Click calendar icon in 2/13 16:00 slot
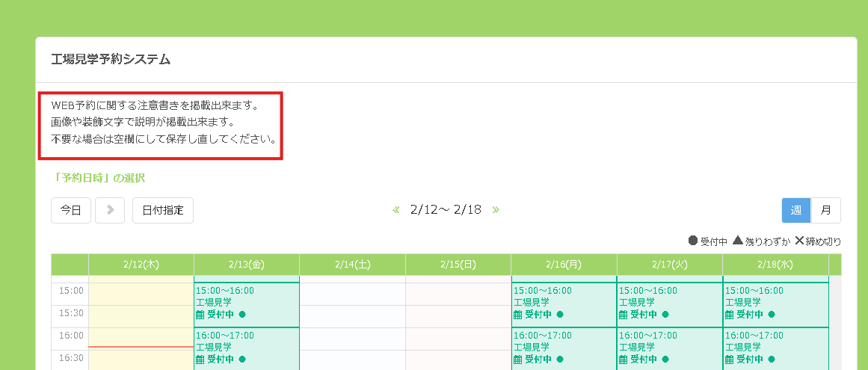This screenshot has height=370, width=868. coord(200,360)
